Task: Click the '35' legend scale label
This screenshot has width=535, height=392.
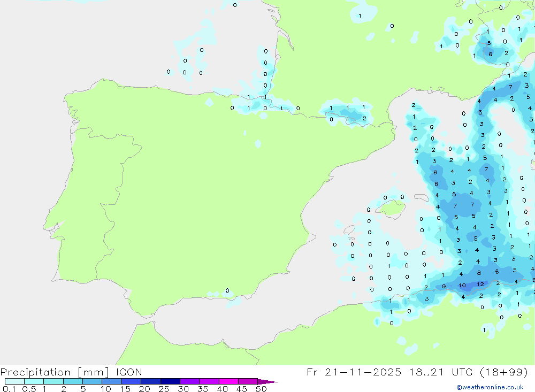Action: click(x=203, y=389)
